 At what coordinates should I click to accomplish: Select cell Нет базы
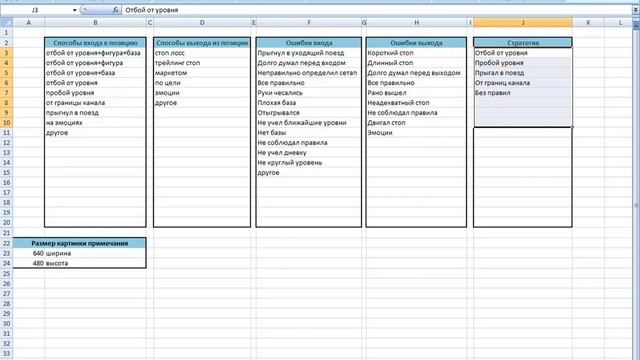(309, 133)
